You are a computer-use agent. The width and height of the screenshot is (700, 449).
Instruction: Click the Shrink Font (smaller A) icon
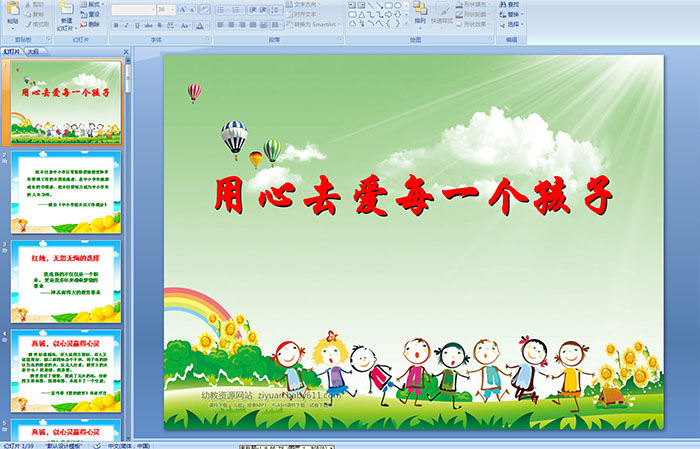[x=192, y=9]
